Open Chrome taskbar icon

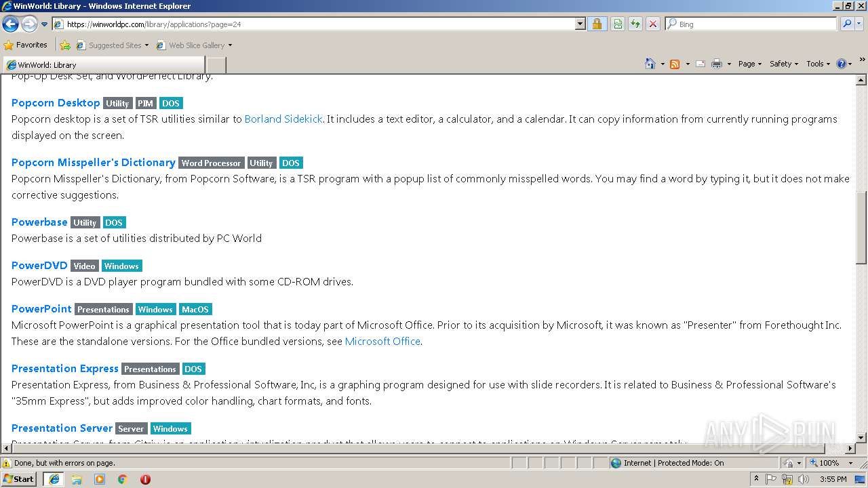(123, 479)
